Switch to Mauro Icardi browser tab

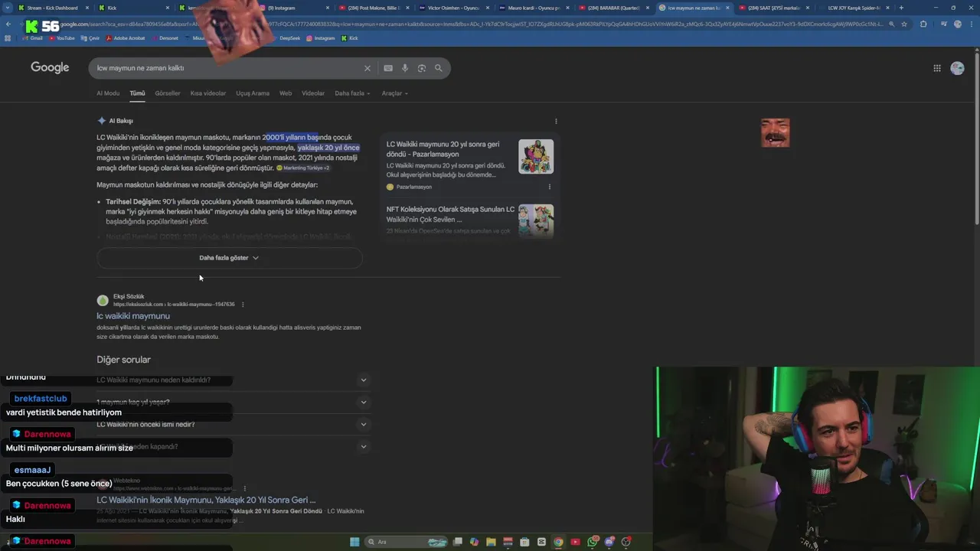pos(531,8)
